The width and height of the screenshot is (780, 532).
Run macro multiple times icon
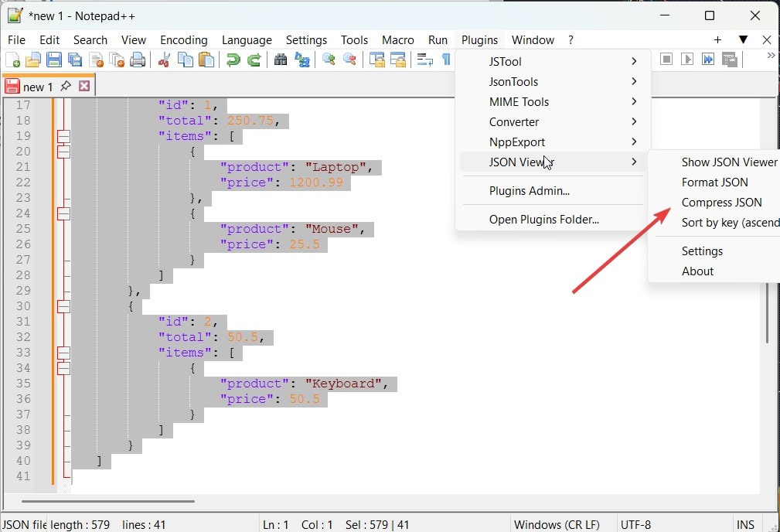pyautogui.click(x=707, y=60)
